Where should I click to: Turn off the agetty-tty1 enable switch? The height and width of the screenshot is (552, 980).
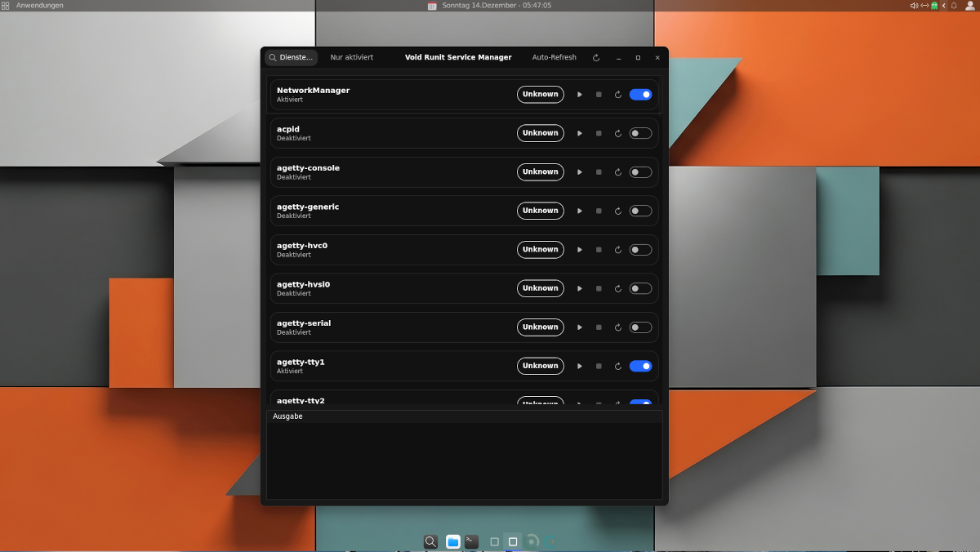(641, 367)
